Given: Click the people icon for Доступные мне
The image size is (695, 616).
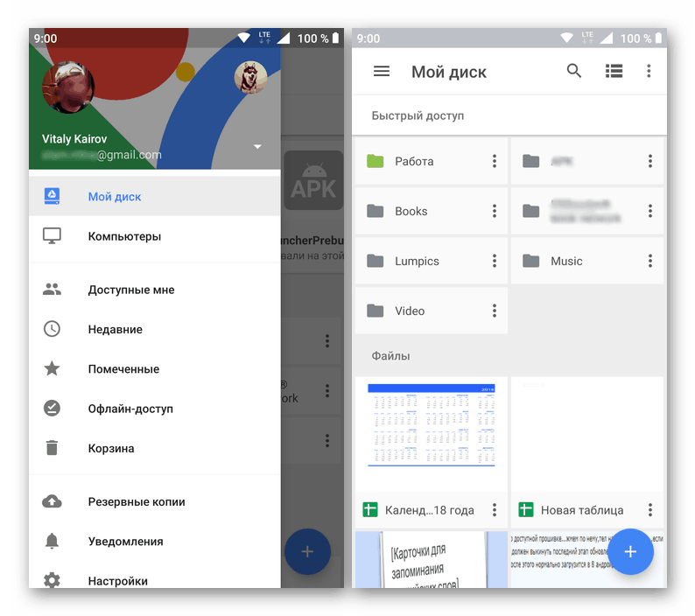Looking at the screenshot, I should click(52, 290).
